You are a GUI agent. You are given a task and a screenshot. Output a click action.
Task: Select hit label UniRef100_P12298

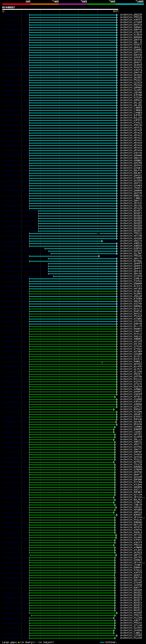pyautogui.click(x=131, y=618)
